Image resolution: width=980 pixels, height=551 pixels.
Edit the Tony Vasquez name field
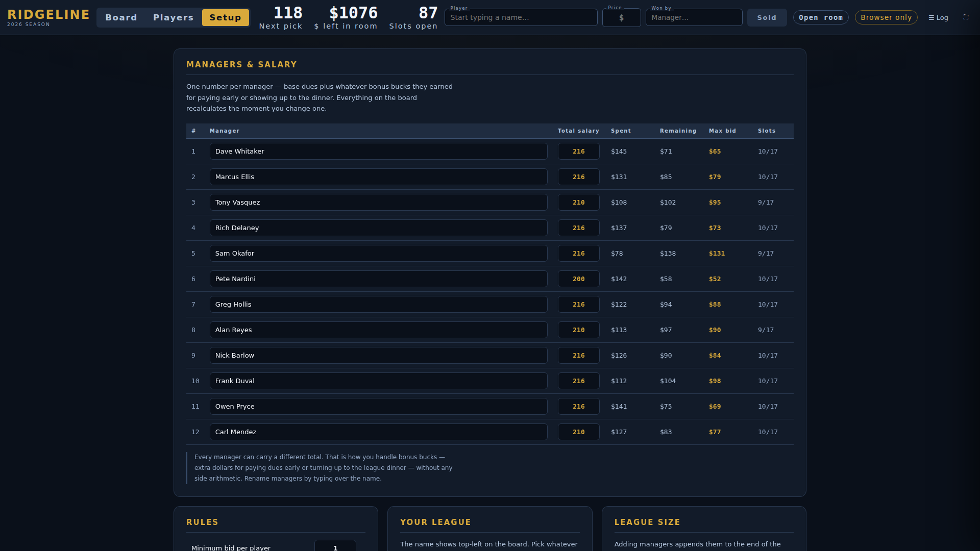[x=378, y=203]
